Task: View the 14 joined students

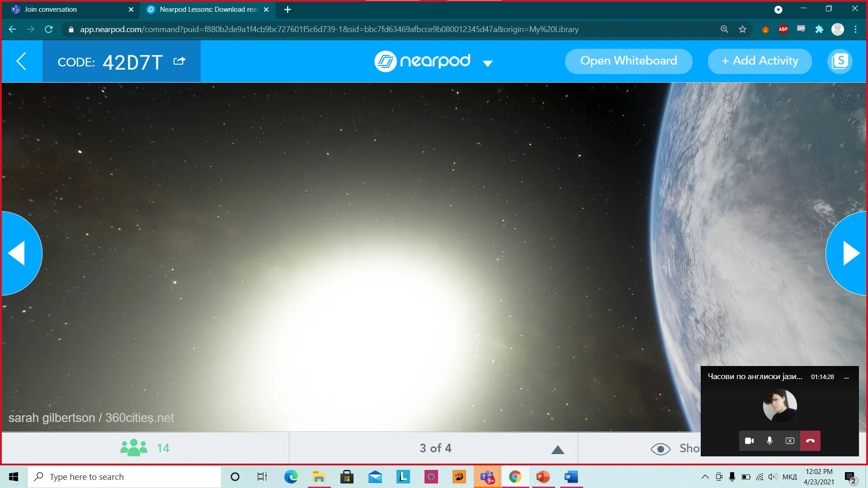Action: click(145, 448)
